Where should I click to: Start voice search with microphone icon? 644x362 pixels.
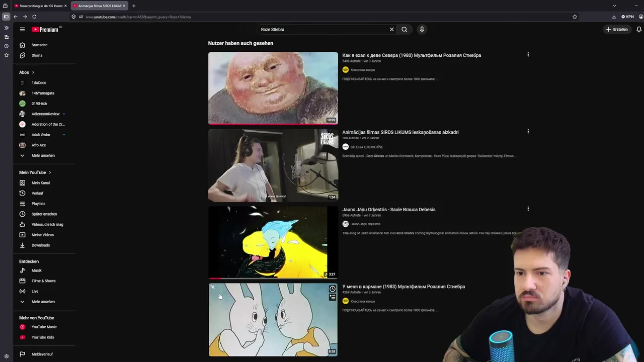[422, 29]
